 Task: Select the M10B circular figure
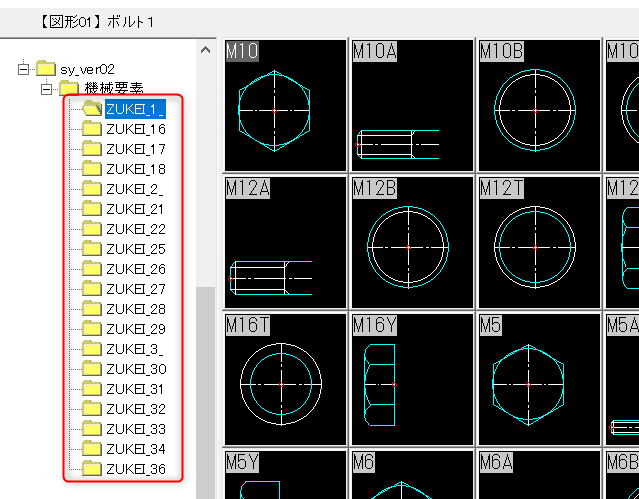[x=539, y=106]
